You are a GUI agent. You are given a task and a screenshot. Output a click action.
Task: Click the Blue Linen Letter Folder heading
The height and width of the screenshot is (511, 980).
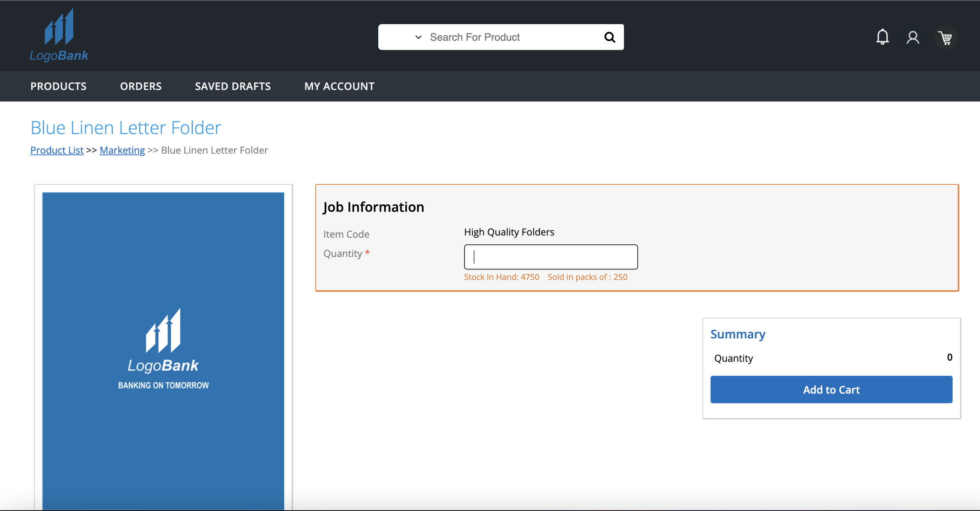coord(126,128)
